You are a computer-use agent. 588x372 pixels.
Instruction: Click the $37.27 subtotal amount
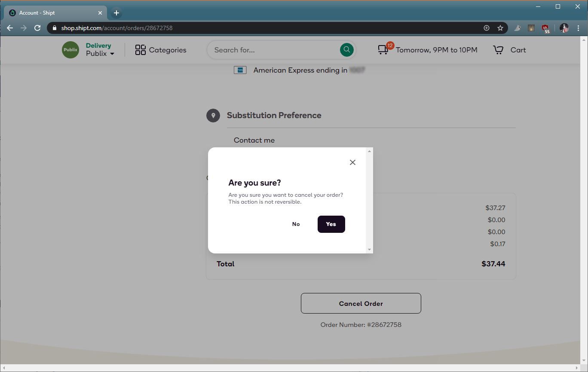[495, 208]
